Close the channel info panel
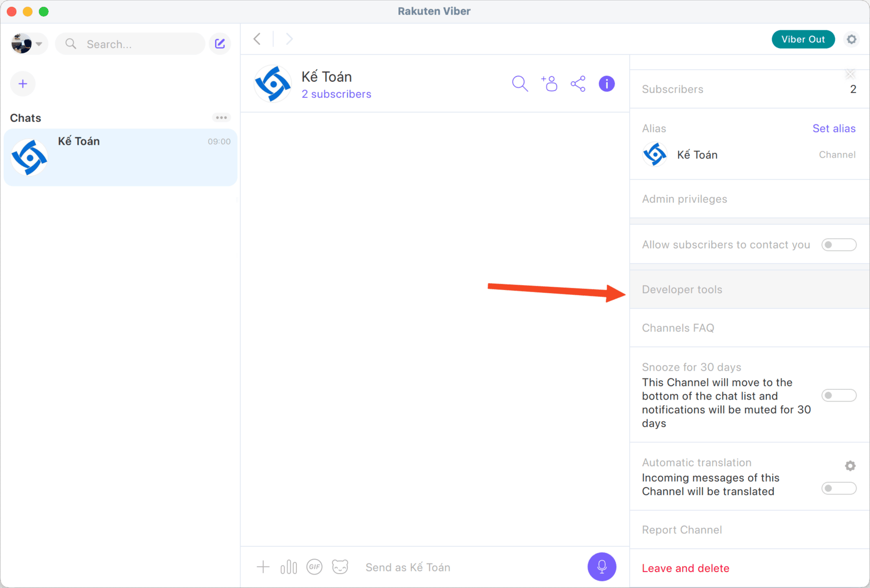 click(850, 74)
